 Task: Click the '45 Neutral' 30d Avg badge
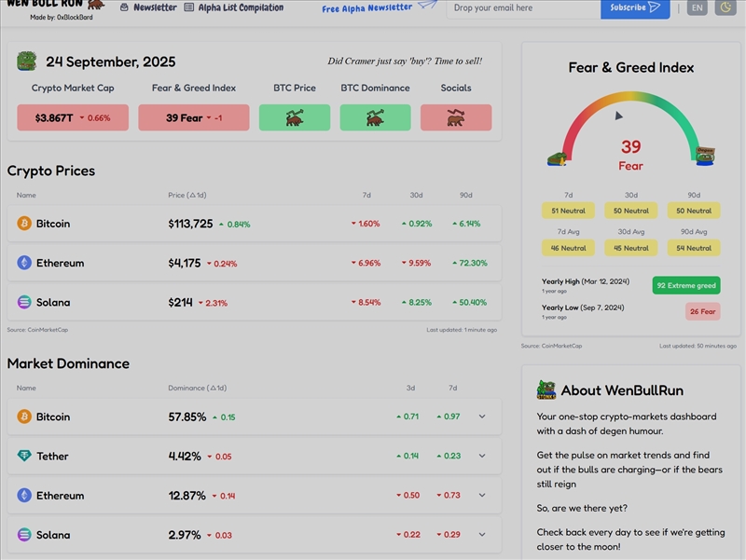[x=631, y=248]
